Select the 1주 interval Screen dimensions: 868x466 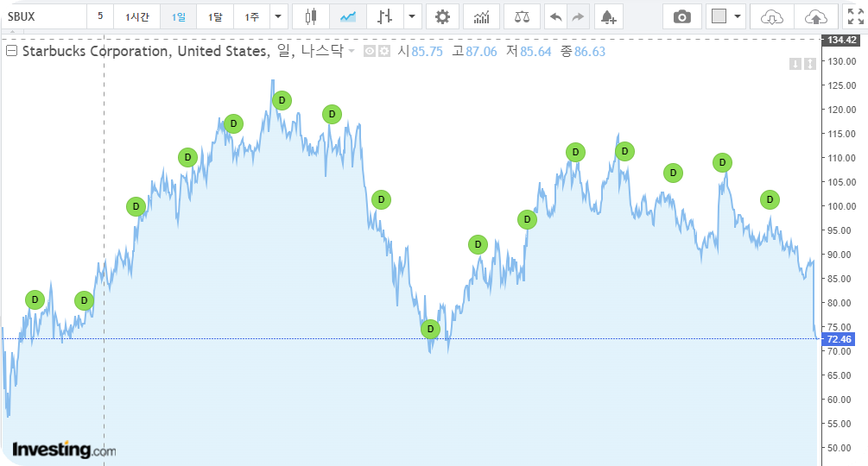pyautogui.click(x=252, y=16)
